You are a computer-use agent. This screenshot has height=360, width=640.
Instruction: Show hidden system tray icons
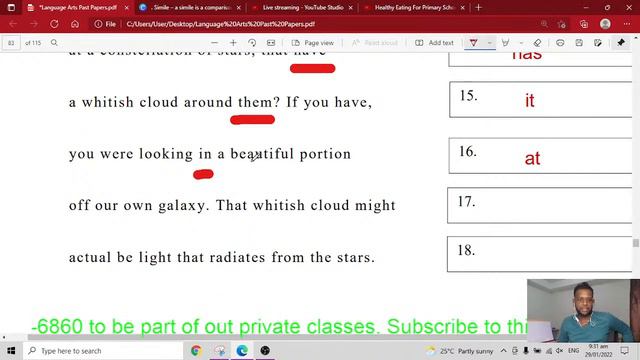coord(504,351)
